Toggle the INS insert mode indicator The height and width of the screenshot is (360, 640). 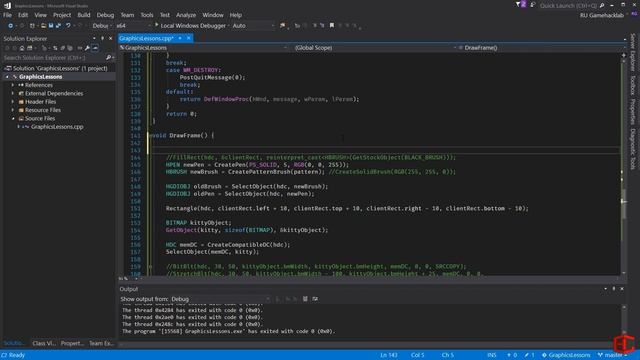tap(491, 355)
